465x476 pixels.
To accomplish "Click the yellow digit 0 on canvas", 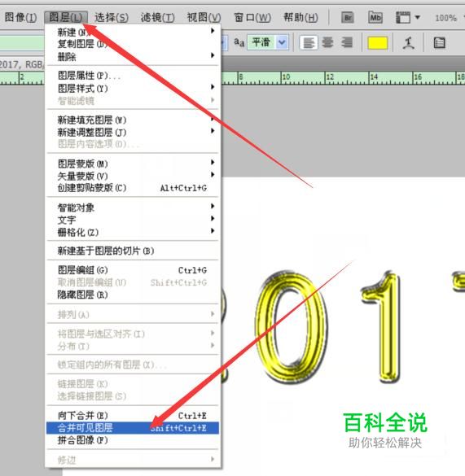I will [292, 328].
